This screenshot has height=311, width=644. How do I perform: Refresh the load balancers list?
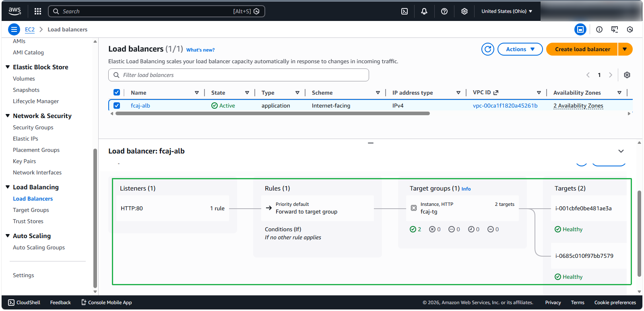click(x=488, y=49)
